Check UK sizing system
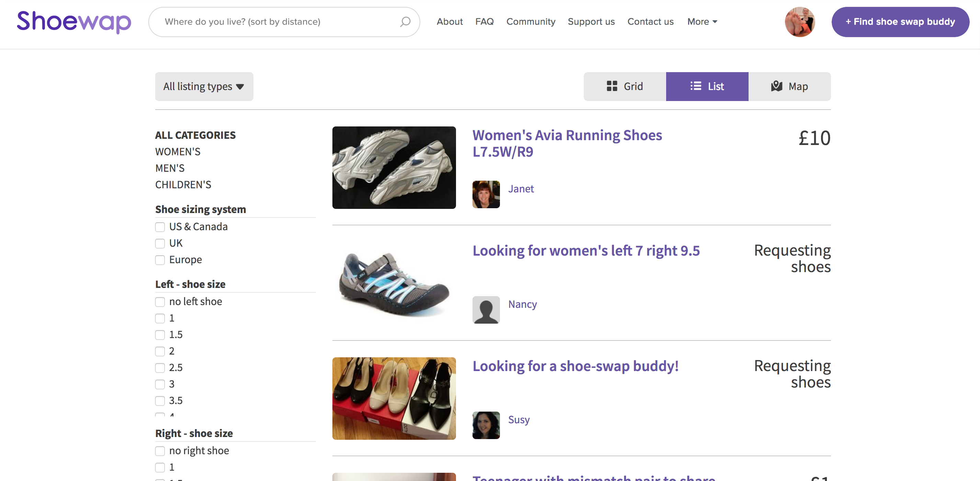The image size is (980, 481). 160,244
